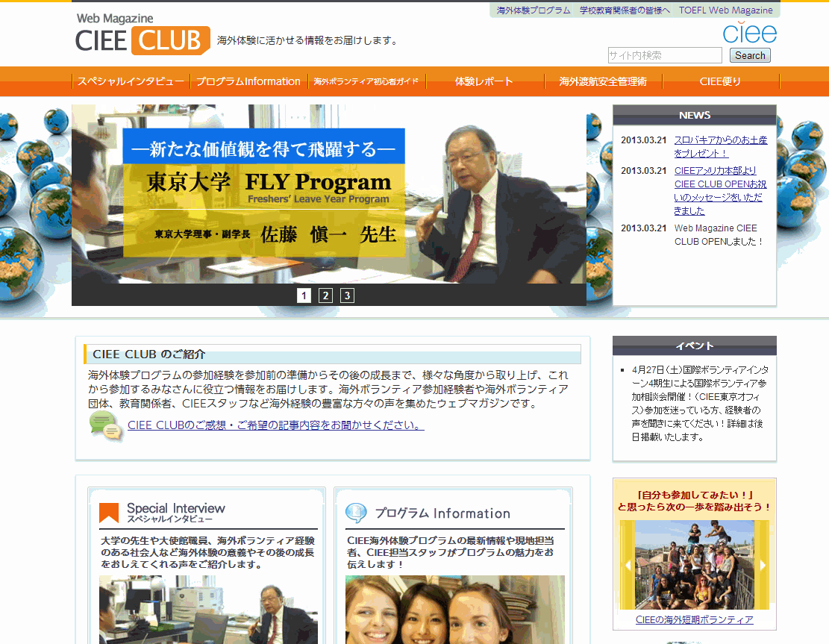Open news link CIEEアメリカ本部より message
Viewport: 829px width, 644px height.
click(x=720, y=190)
